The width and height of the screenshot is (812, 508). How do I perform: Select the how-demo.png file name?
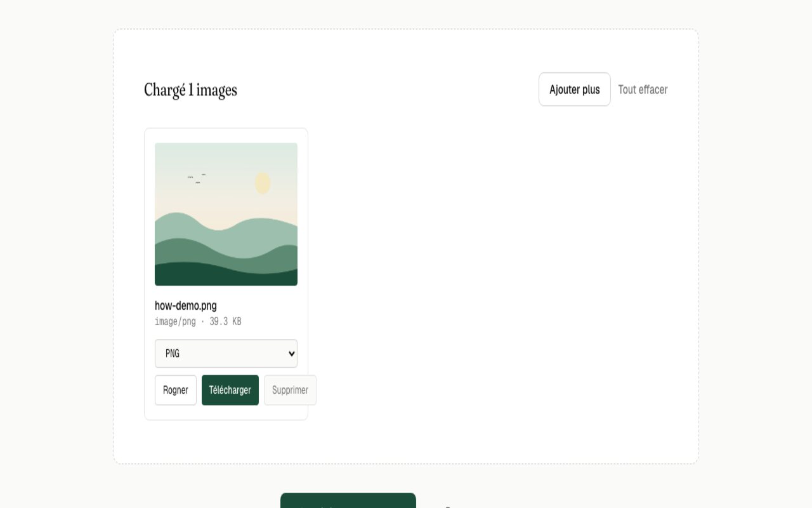coord(186,305)
